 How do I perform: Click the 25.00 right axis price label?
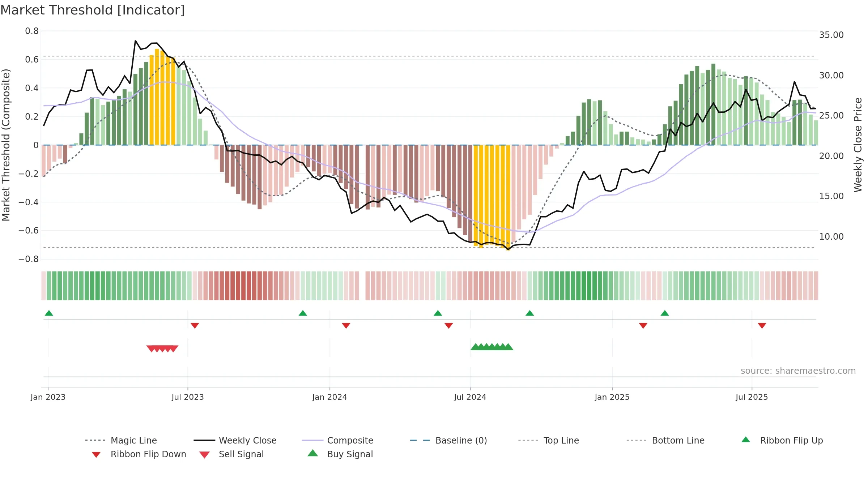(x=831, y=116)
